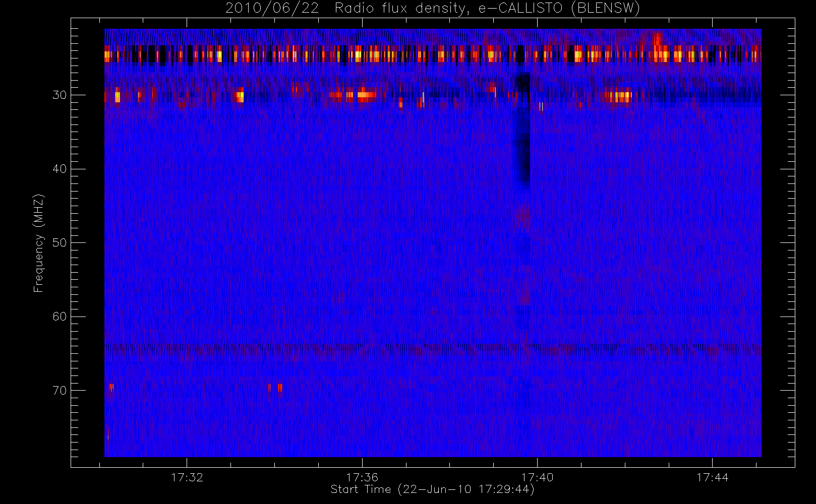The width and height of the screenshot is (816, 504).
Task: Select the 17:40 time tick label
Action: pos(537,477)
